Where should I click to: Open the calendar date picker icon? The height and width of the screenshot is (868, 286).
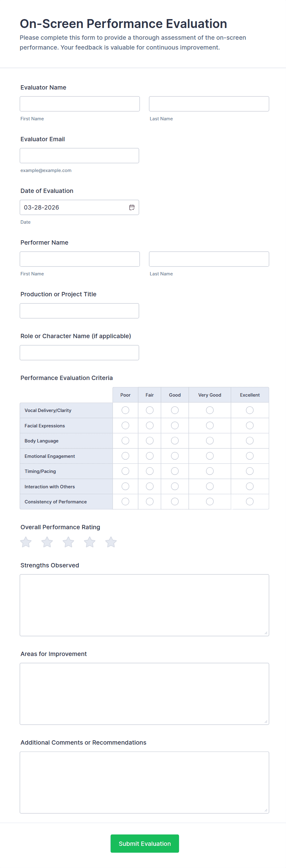tap(132, 207)
